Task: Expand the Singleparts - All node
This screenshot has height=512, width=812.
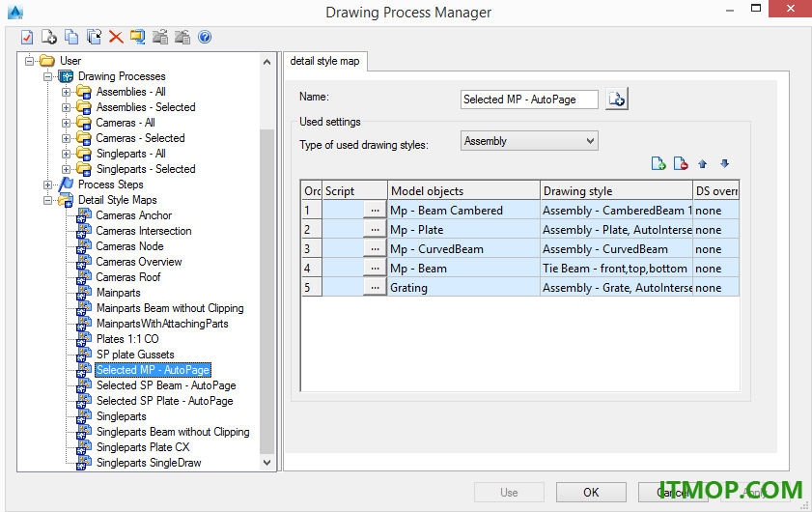Action: coord(66,154)
